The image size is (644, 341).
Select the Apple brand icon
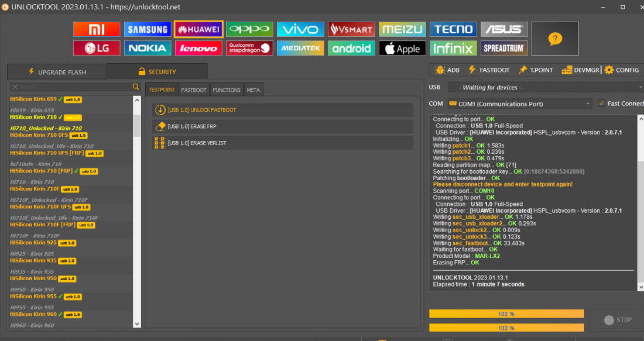pyautogui.click(x=402, y=48)
